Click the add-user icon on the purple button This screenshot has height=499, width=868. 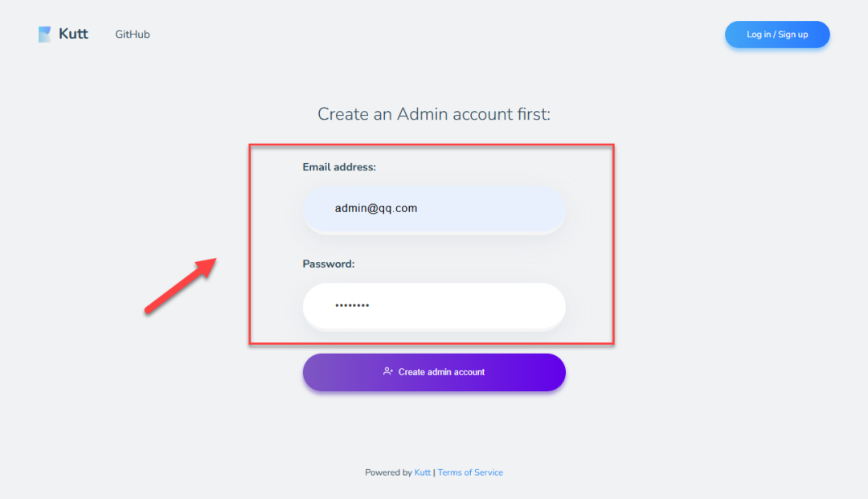coord(388,372)
